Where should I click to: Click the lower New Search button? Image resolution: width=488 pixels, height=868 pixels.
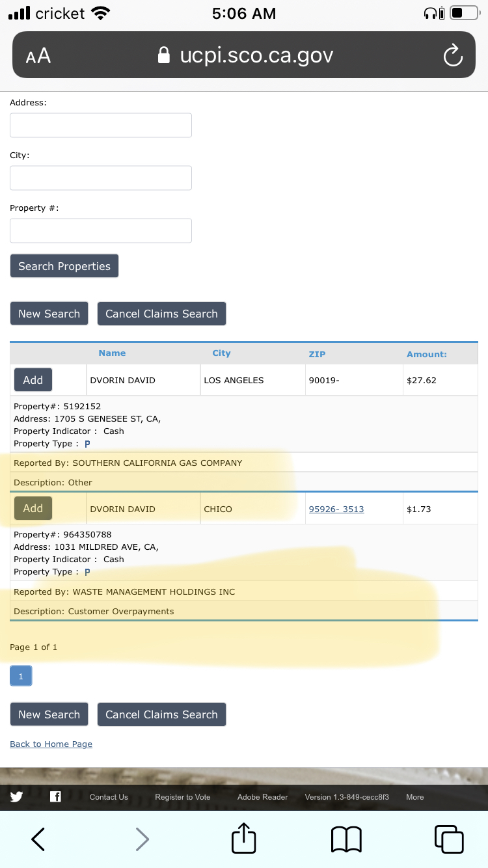(x=49, y=714)
